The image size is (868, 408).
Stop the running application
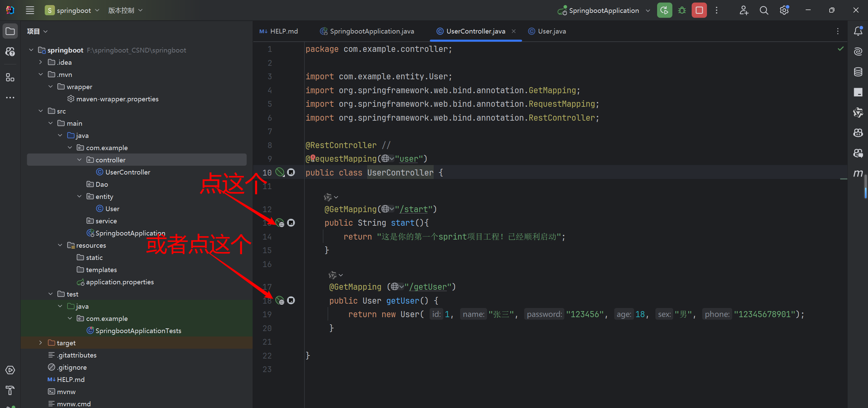coord(699,11)
